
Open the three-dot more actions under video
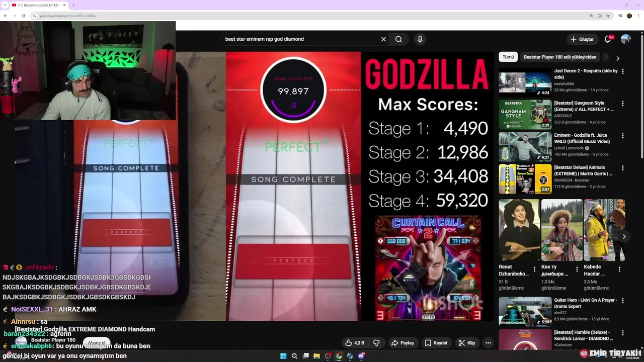(x=488, y=343)
